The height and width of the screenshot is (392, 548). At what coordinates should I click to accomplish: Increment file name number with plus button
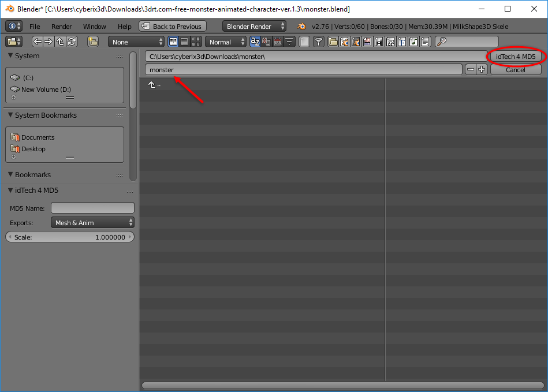click(482, 69)
